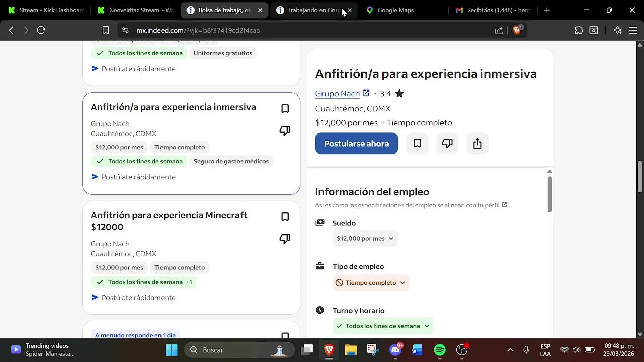Go back to previous page
The image size is (644, 362).
[x=11, y=30]
